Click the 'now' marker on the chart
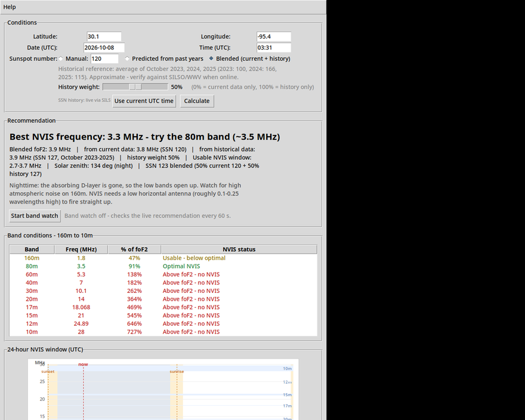This screenshot has width=525, height=420. pos(83,364)
